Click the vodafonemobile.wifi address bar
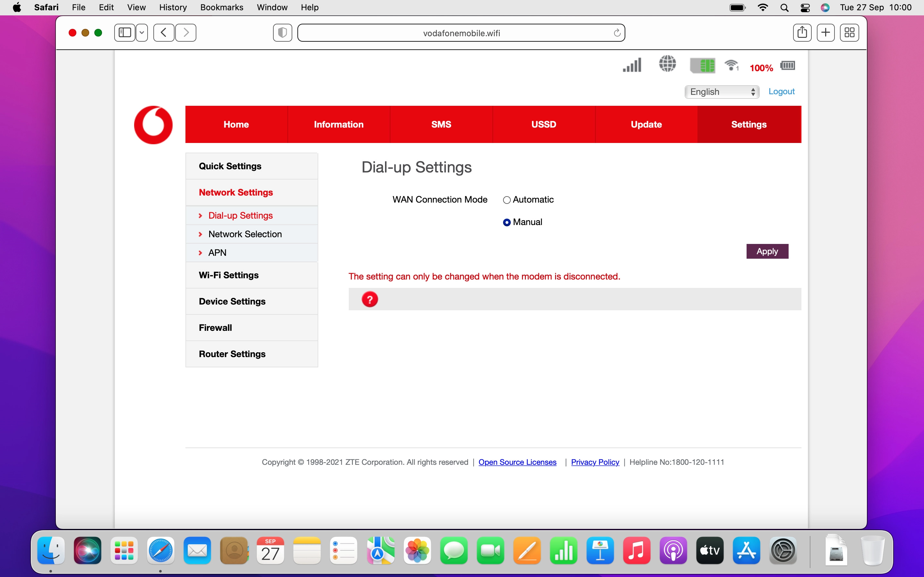Image resolution: width=924 pixels, height=577 pixels. 461,33
